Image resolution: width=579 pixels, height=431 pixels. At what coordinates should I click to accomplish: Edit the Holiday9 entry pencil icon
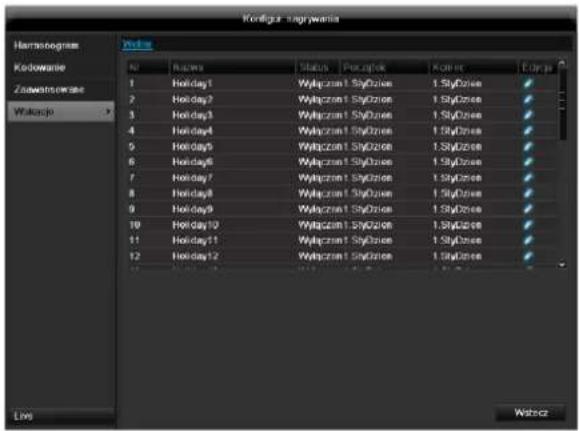pyautogui.click(x=528, y=209)
